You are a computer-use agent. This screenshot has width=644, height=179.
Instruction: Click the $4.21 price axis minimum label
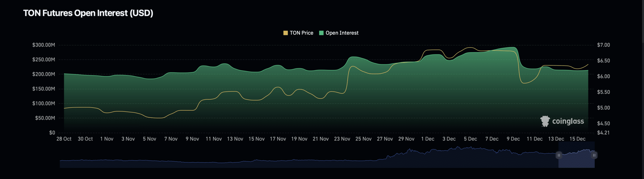603,133
